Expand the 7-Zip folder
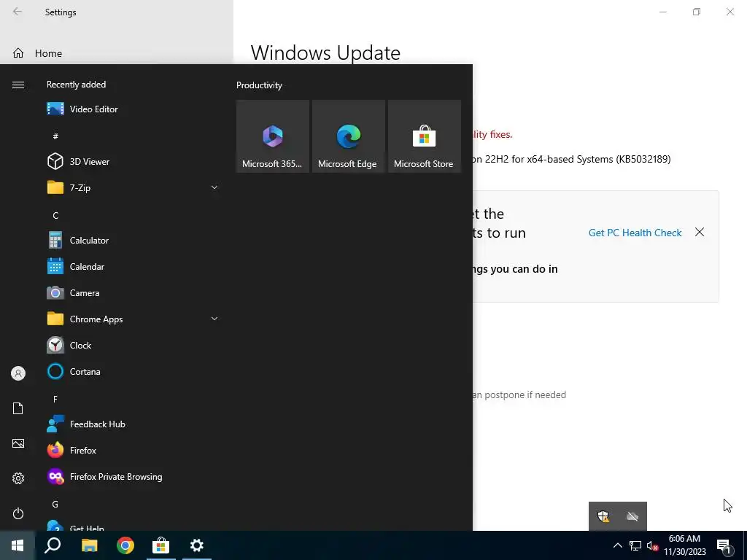Image resolution: width=747 pixels, height=560 pixels. 133,187
